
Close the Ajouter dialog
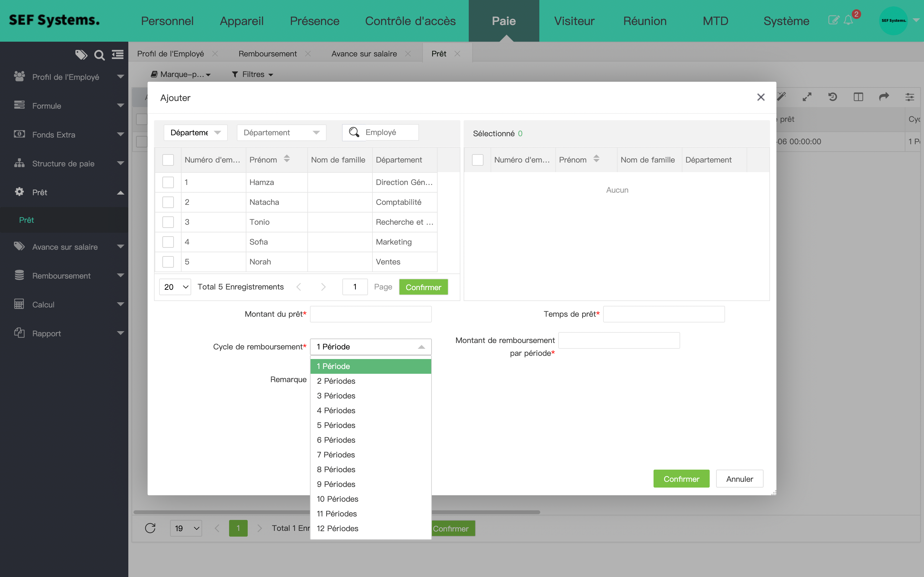761,97
